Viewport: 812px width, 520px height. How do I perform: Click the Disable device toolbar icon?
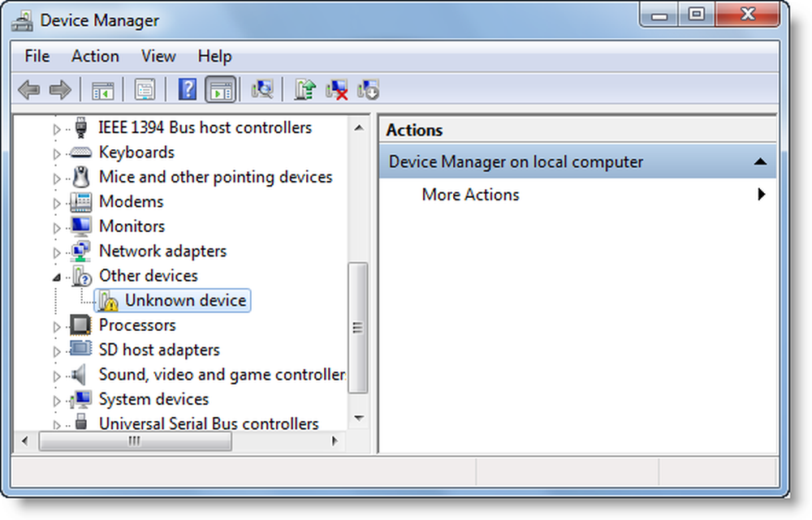pos(367,89)
